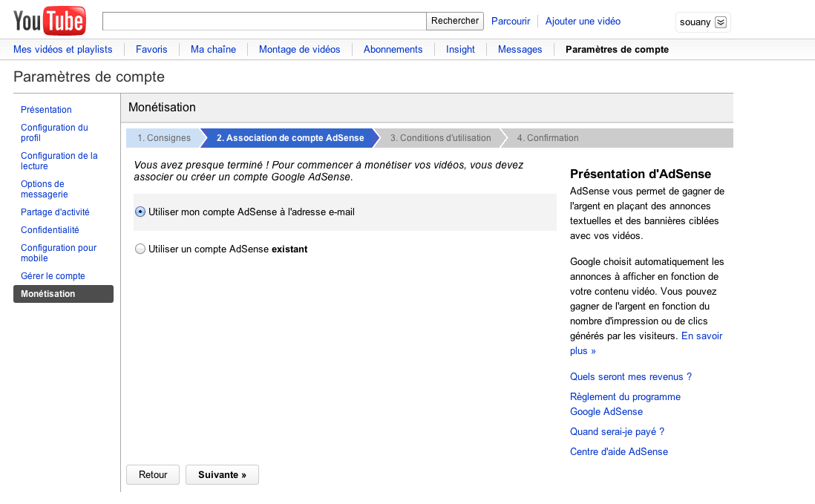Open Configuration du profil settings
Screen dimensions: 815x504
point(55,132)
